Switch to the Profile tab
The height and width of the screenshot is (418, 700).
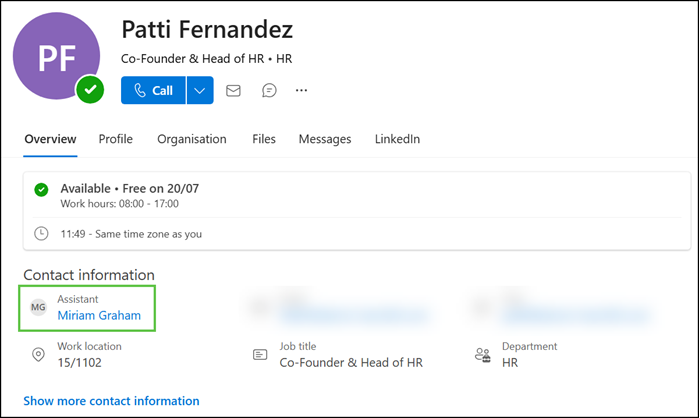point(116,139)
